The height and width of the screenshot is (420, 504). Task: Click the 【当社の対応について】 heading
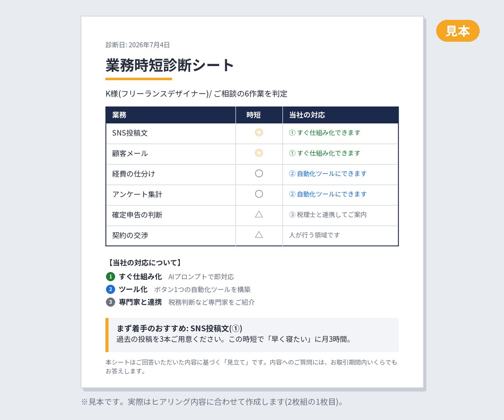point(145,262)
